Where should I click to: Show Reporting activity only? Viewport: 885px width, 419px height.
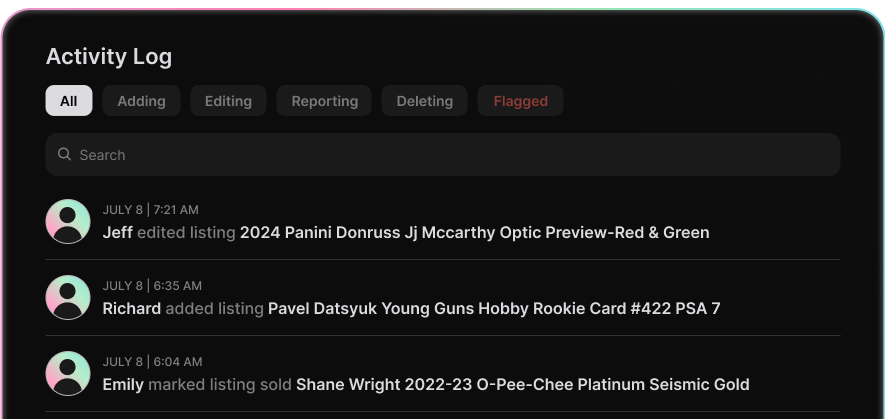pyautogui.click(x=324, y=101)
